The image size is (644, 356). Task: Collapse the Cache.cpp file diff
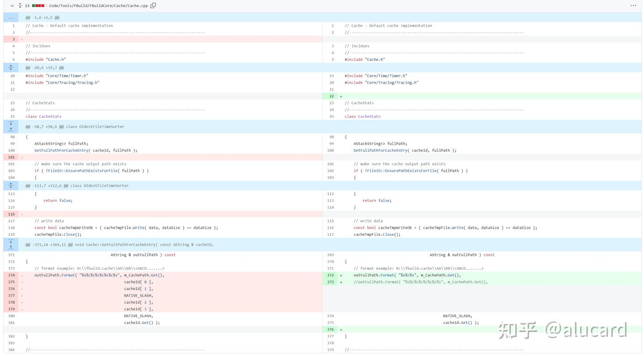pos(12,6)
